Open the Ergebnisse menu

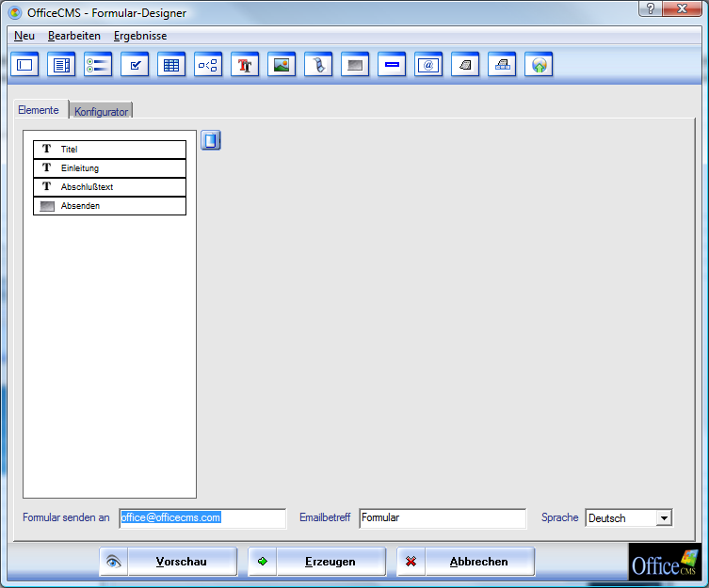(x=140, y=36)
